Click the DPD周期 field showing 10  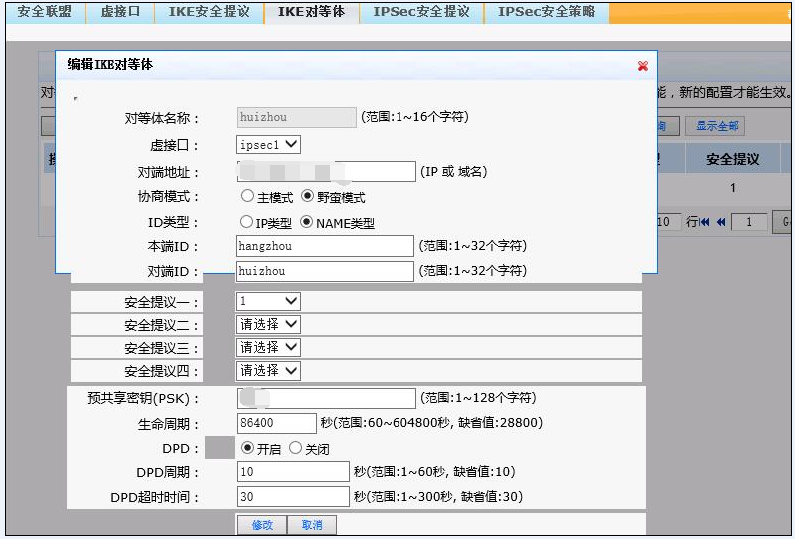[293, 472]
